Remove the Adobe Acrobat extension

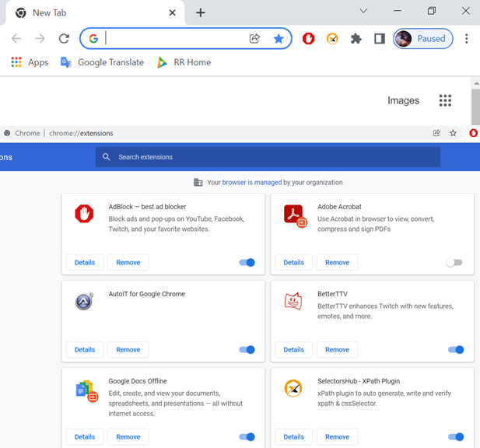pos(337,262)
